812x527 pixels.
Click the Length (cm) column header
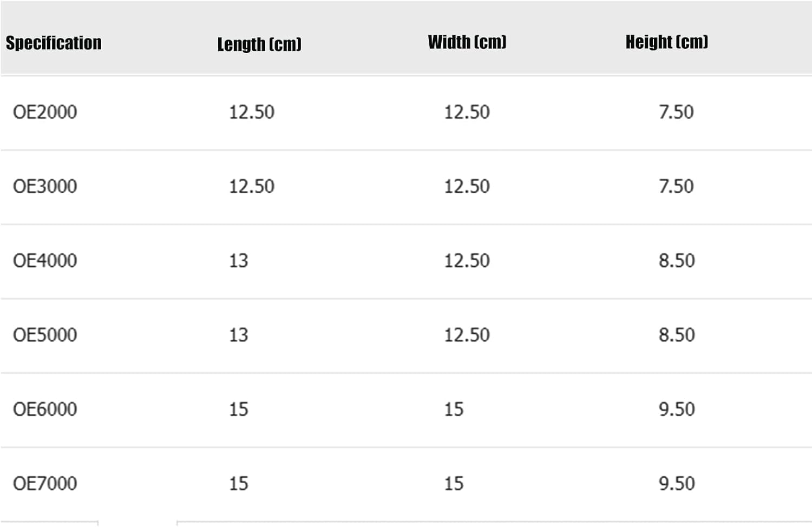(259, 44)
